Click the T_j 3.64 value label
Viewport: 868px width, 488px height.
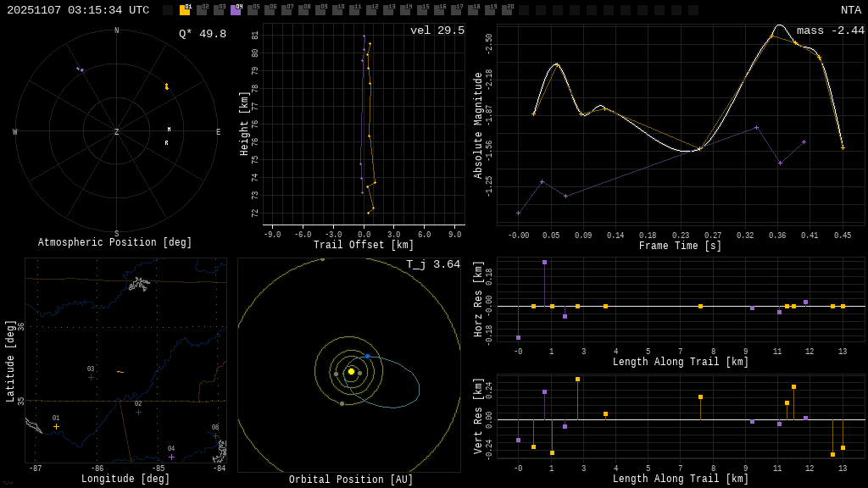point(432,264)
